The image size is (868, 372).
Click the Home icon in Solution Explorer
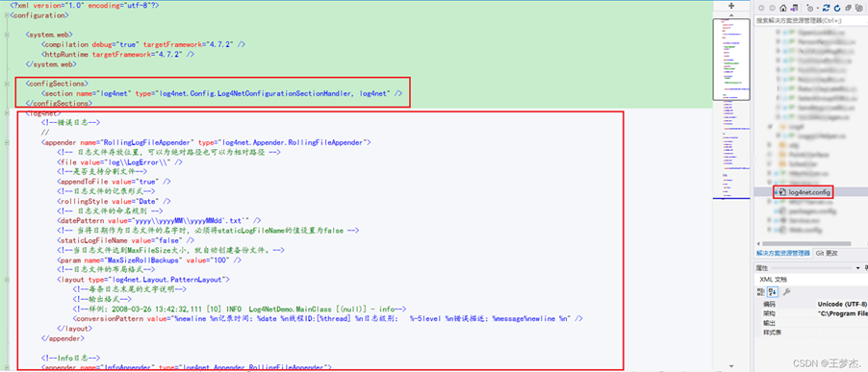tap(783, 8)
